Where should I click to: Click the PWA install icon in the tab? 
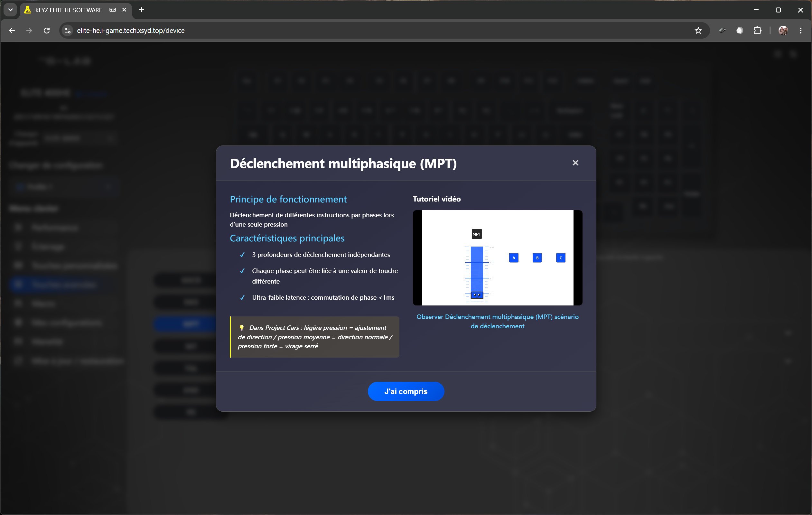[x=113, y=10]
